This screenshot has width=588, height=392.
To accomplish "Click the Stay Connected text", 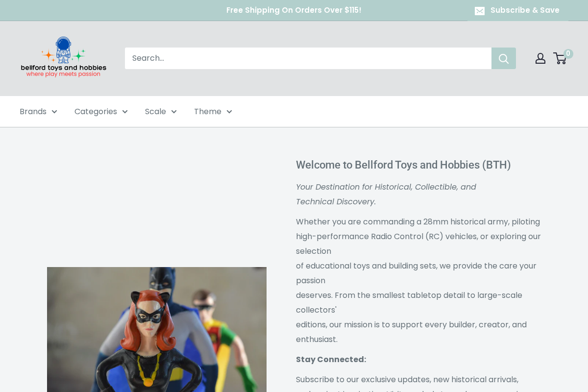I will coord(331,359).
